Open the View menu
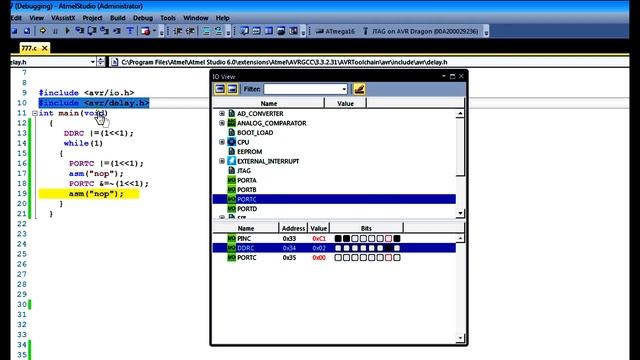Image resolution: width=640 pixels, height=360 pixels. [36, 18]
